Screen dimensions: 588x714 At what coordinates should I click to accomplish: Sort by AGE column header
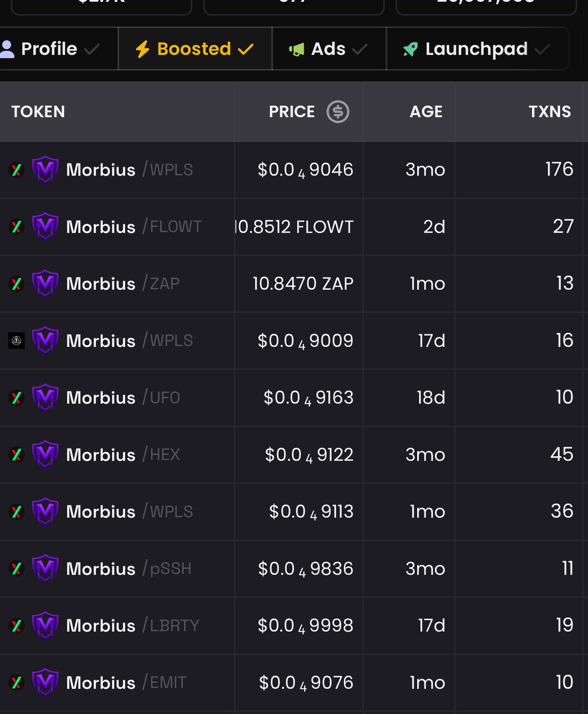coord(426,111)
